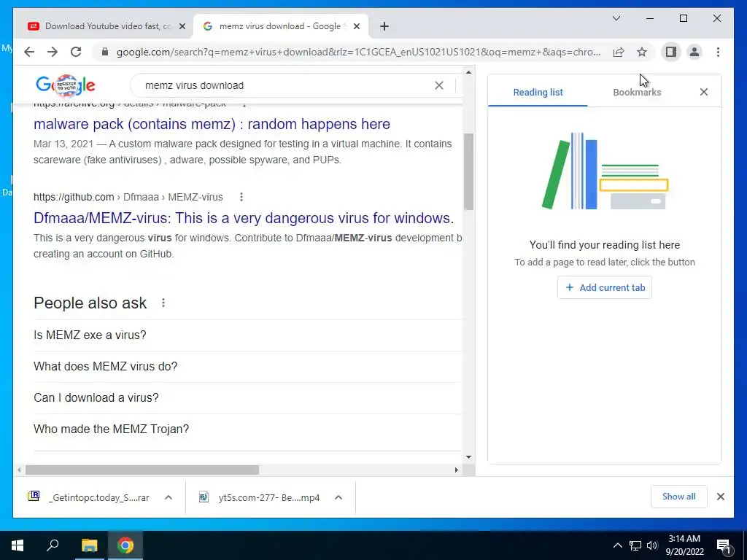Switch to Reading list tab
The width and height of the screenshot is (747, 560).
538,92
